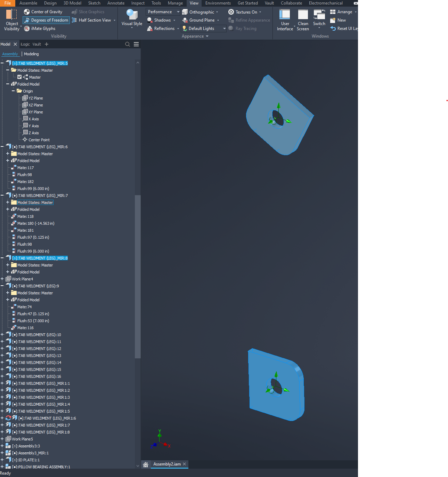Click the Shadows icon
Image resolution: width=448 pixels, height=477 pixels.
pyautogui.click(x=150, y=20)
